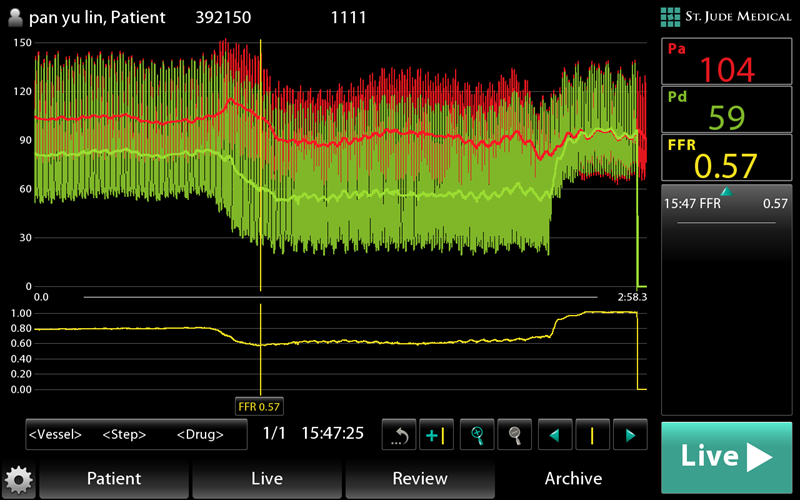Add a cursor marker with plus icon

437,435
